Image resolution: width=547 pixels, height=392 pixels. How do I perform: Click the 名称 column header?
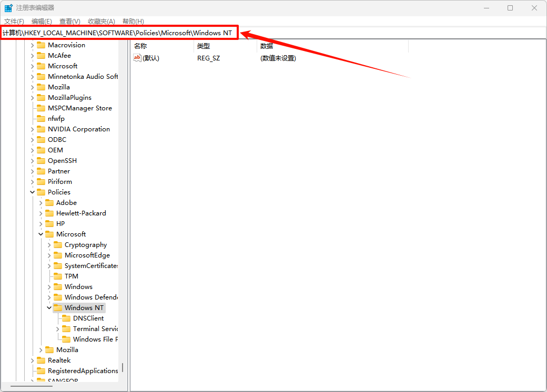[x=140, y=46]
